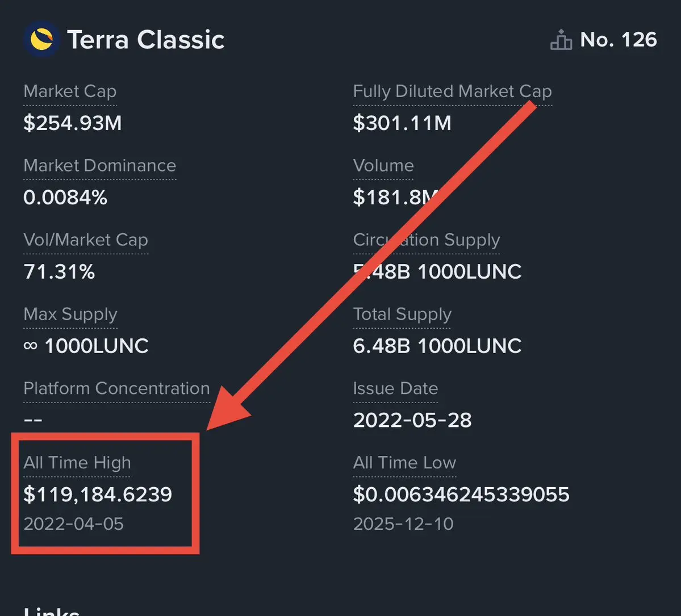Tap the Volume label

pyautogui.click(x=383, y=165)
